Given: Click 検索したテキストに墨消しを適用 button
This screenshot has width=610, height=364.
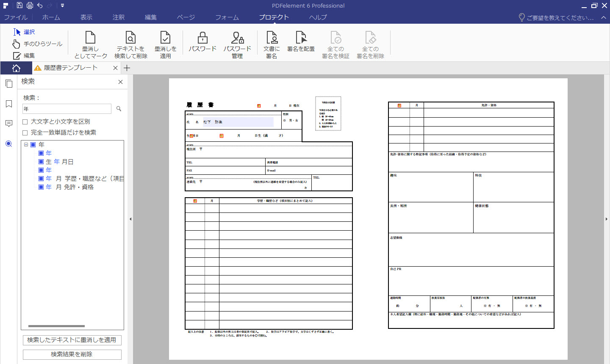Looking at the screenshot, I should 72,340.
